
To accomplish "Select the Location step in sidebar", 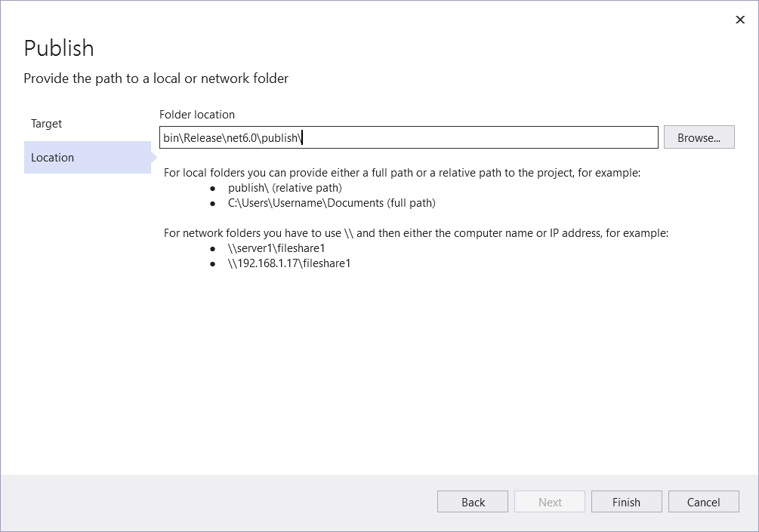I will pyautogui.click(x=87, y=157).
